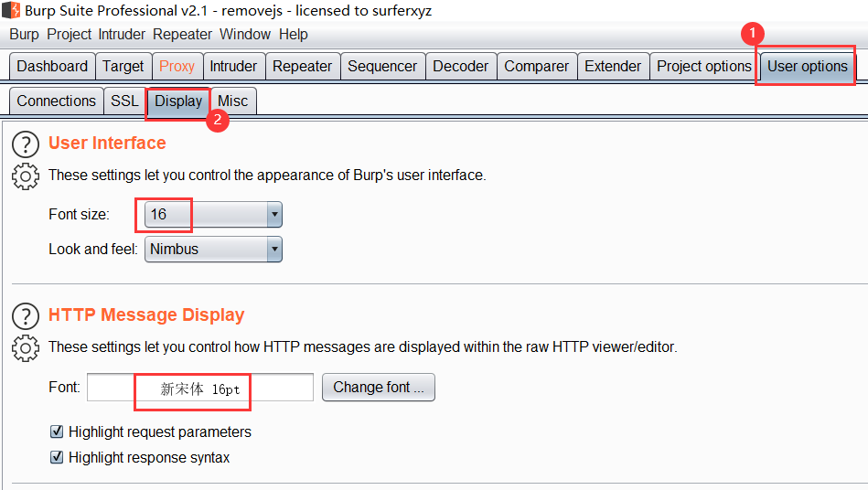Click the Font: label

coord(64,387)
